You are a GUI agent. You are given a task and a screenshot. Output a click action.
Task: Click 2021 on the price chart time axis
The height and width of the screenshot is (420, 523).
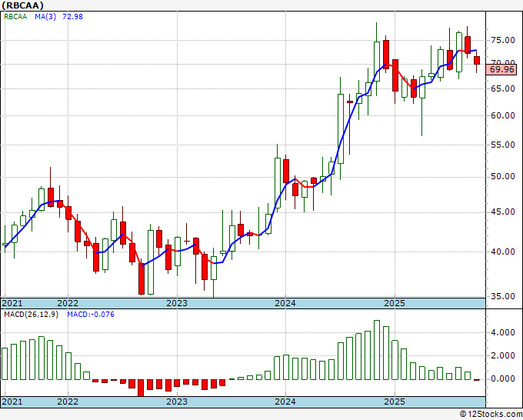pos(12,303)
